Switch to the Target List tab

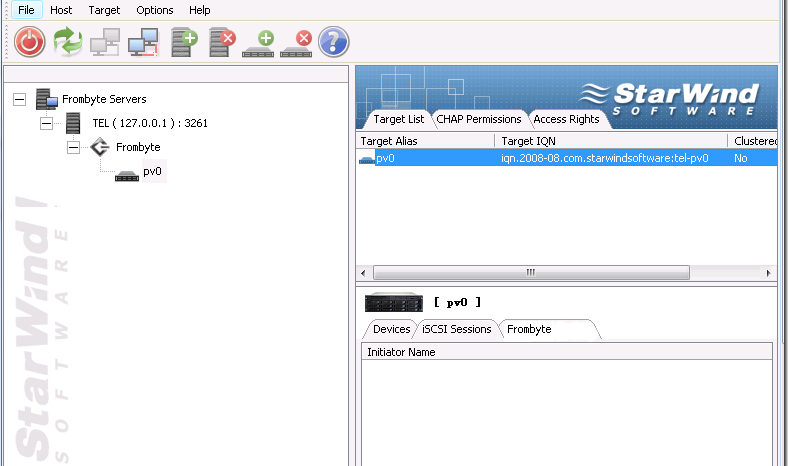[x=399, y=119]
